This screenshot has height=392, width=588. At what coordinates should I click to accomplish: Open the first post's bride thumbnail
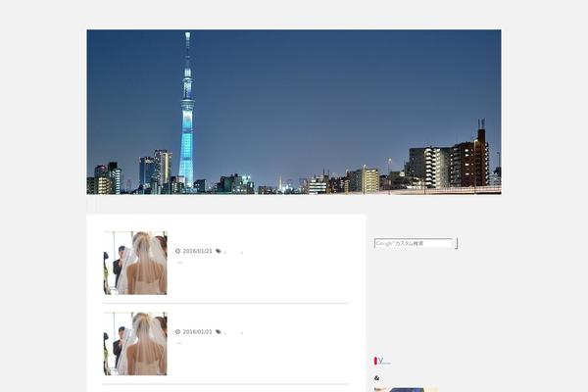135,263
